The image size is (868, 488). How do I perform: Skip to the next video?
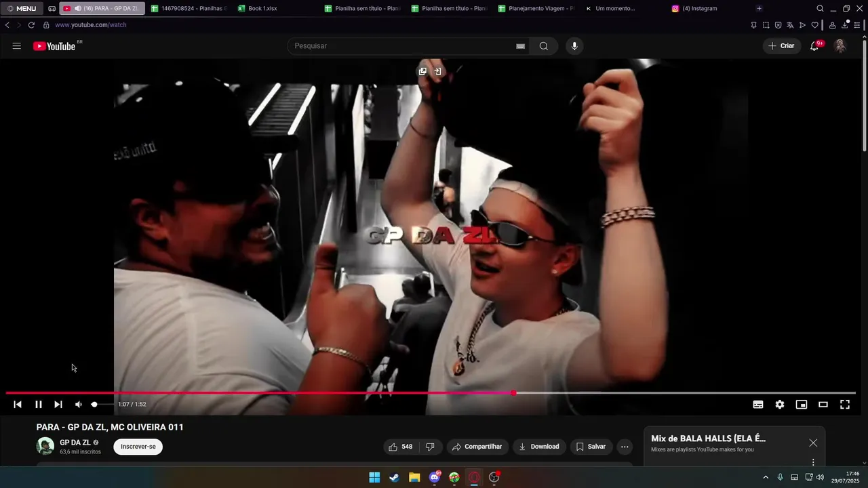pyautogui.click(x=58, y=405)
